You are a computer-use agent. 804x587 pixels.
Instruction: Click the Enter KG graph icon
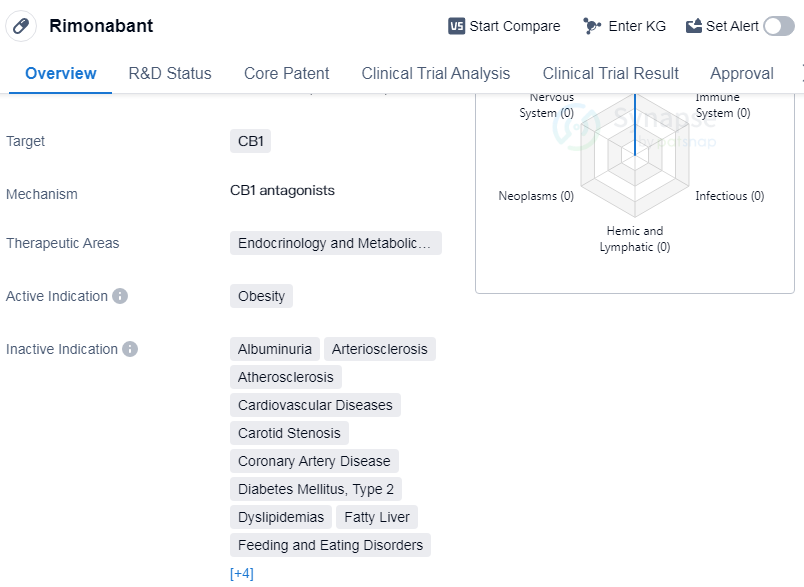(593, 26)
